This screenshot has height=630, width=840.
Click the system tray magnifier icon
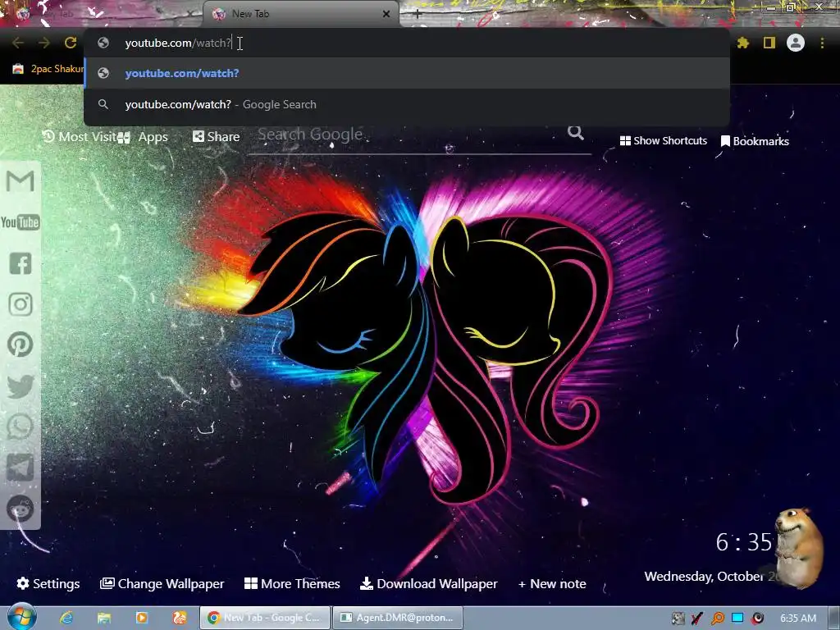point(717,619)
